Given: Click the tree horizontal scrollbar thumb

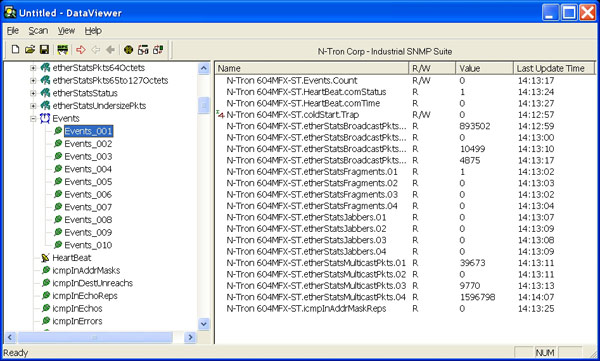Looking at the screenshot, I should point(95,337).
